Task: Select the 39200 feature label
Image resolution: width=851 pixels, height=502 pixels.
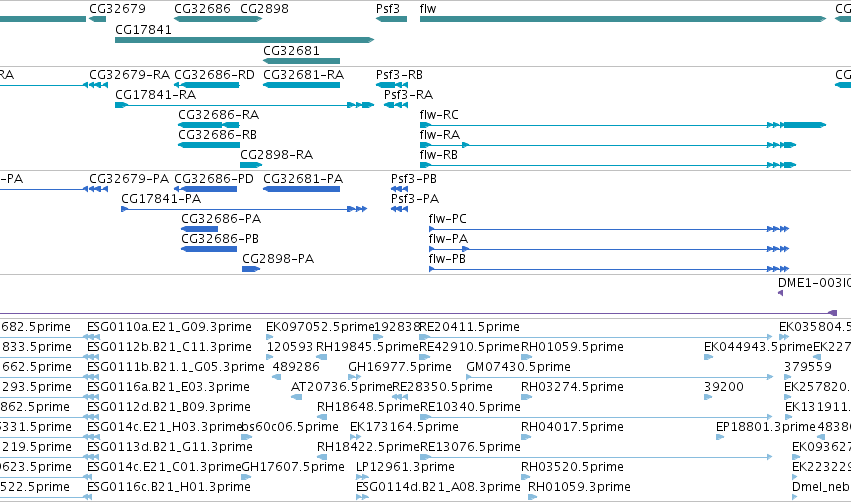Action: 723,387
